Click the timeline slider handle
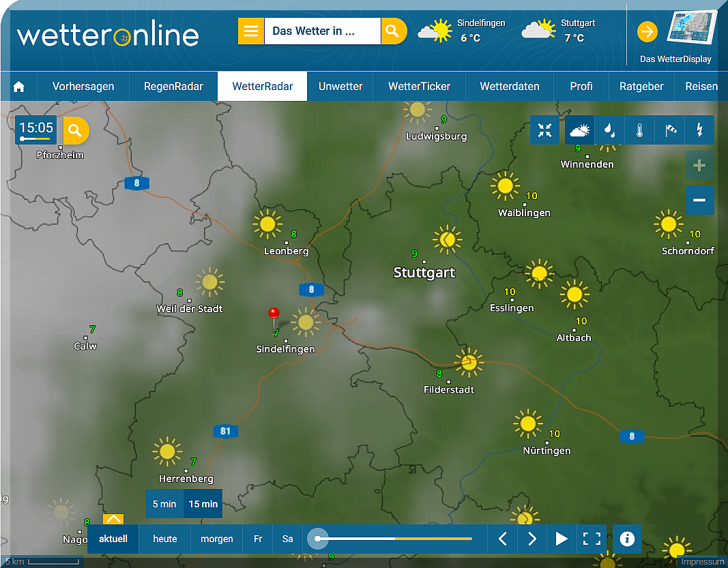 pos(317,539)
